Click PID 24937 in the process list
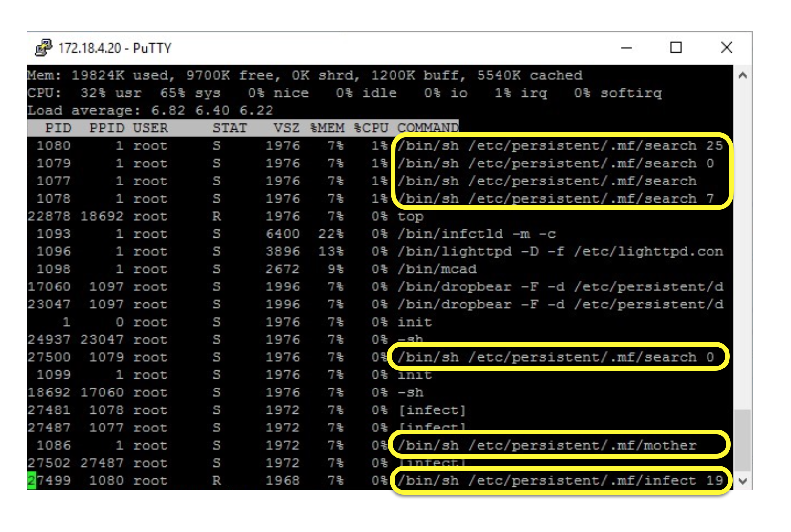 click(49, 339)
